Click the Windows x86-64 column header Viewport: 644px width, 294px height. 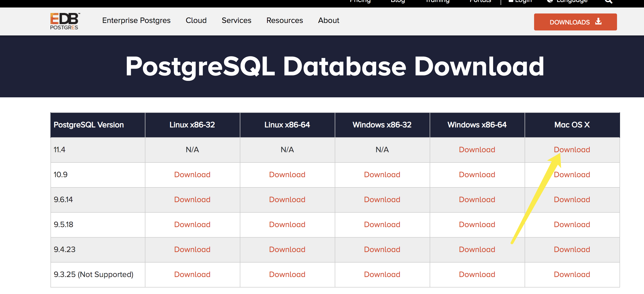[x=477, y=125]
